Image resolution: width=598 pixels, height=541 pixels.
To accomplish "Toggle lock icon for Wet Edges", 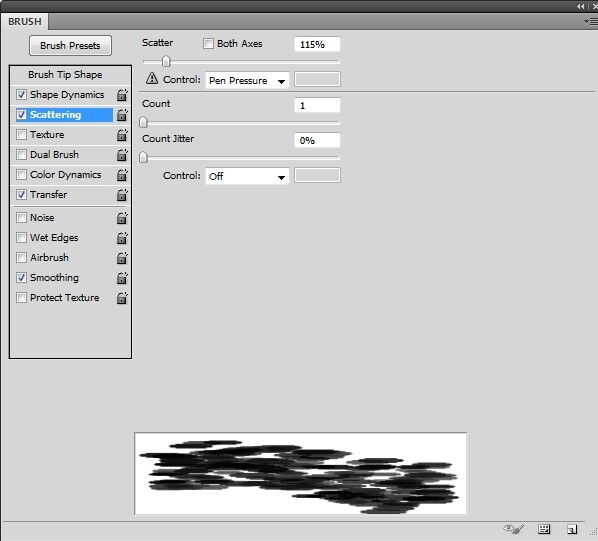I will click(122, 238).
